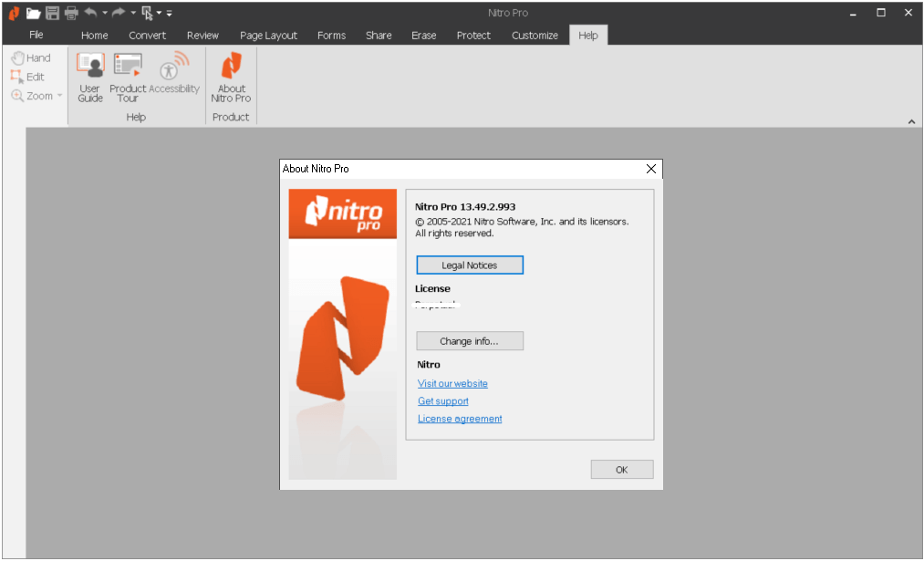Click the Change info... button
Screen dimensions: 924x561
pyautogui.click(x=470, y=341)
